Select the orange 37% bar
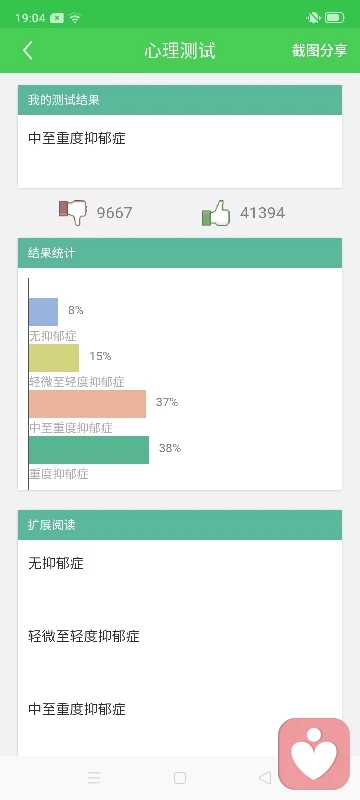360x800 pixels. point(87,404)
